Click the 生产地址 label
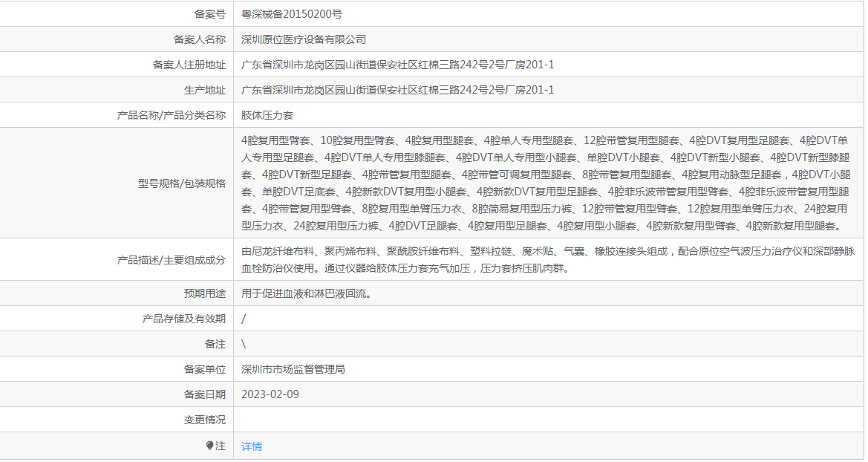The width and height of the screenshot is (868, 462). coord(205,90)
